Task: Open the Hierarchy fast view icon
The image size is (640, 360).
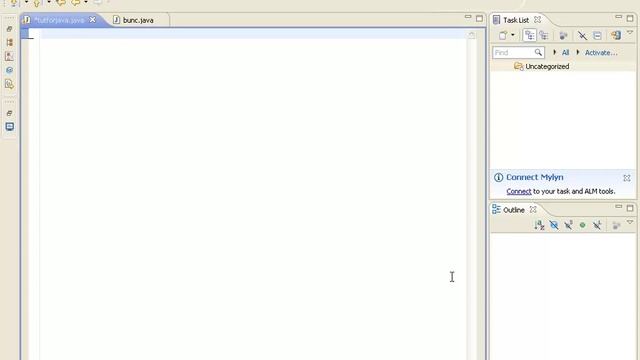Action: pos(9,42)
